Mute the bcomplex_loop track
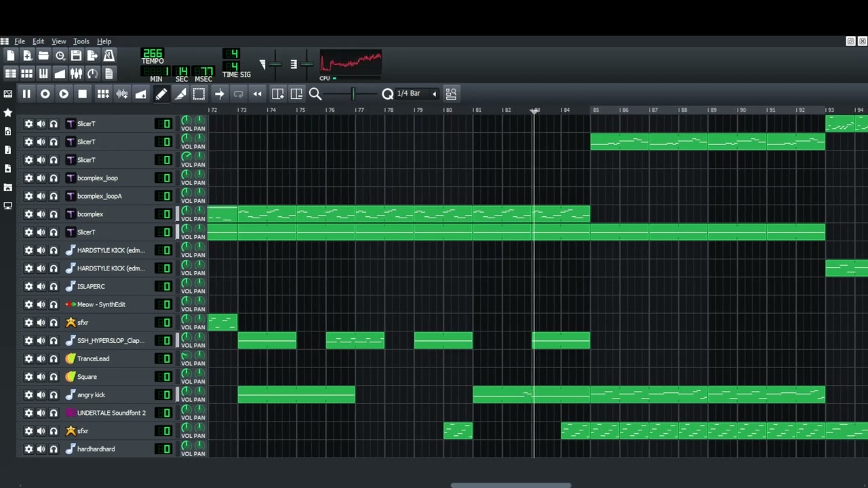868x488 pixels. click(x=41, y=178)
